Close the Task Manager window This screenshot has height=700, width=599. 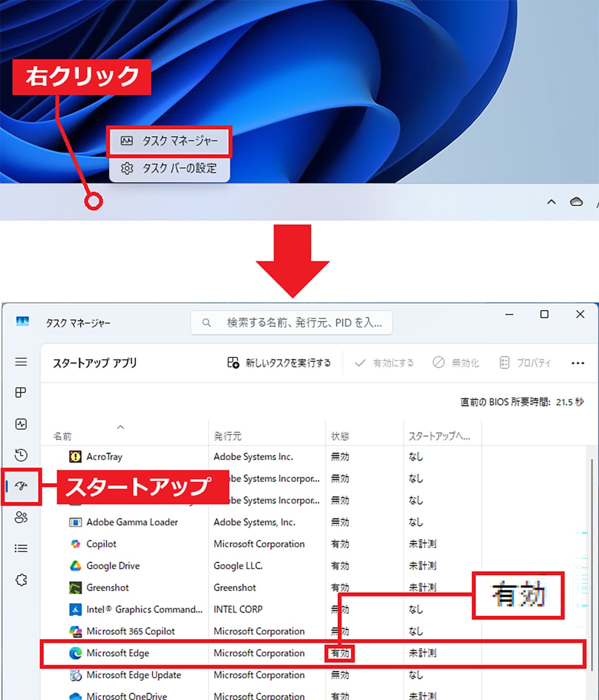[580, 314]
